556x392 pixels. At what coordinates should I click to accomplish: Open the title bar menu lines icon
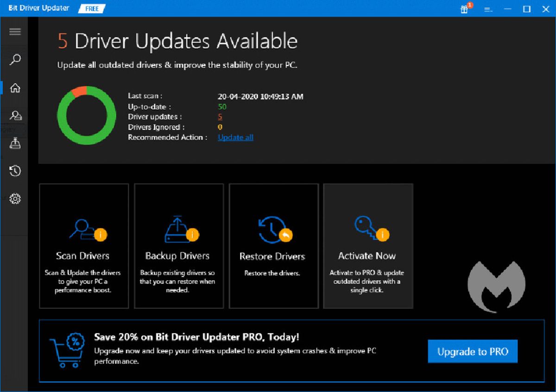[x=487, y=9]
